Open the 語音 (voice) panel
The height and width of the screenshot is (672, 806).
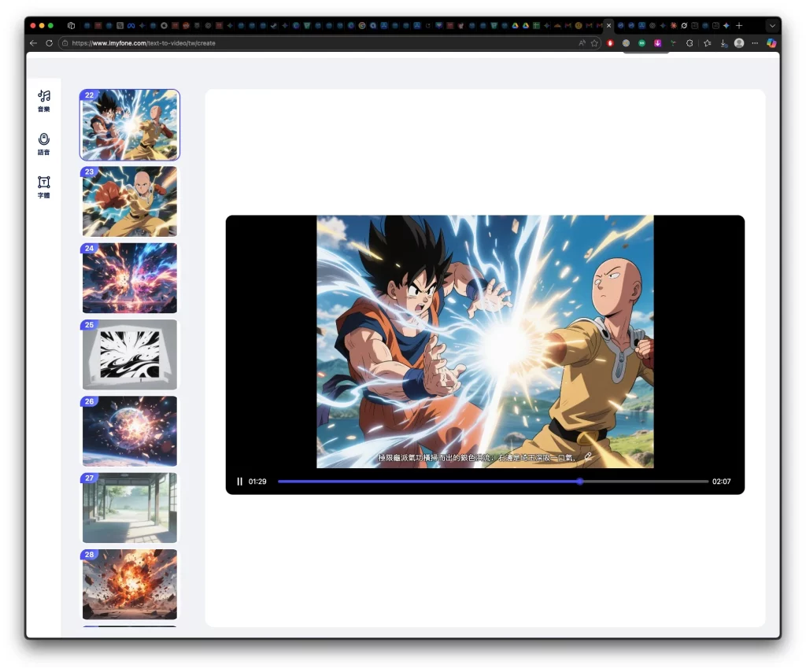44,143
